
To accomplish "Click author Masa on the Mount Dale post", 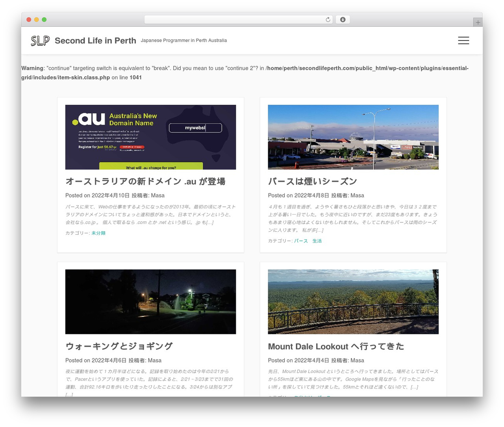I will pyautogui.click(x=357, y=360).
